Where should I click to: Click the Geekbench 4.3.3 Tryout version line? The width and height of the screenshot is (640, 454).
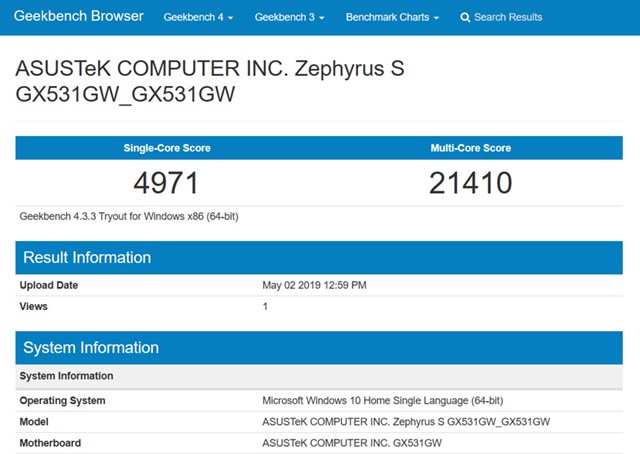click(x=129, y=216)
